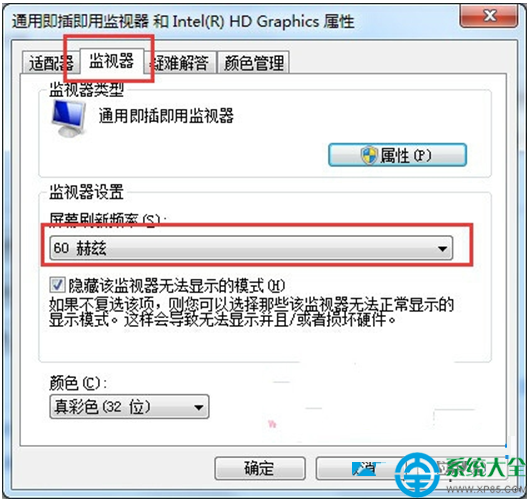This screenshot has height=500, width=529.
Task: Click the 属性(P) button
Action: (x=397, y=155)
